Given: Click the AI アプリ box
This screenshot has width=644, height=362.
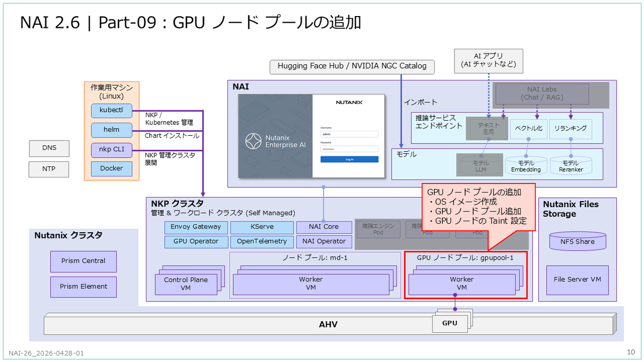Looking at the screenshot, I should (x=488, y=60).
